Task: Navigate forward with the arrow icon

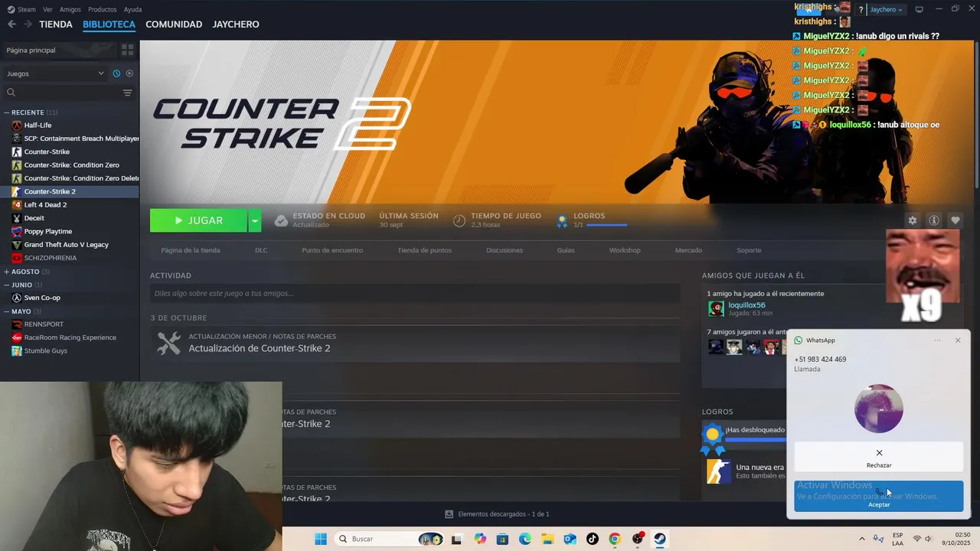Action: click(x=28, y=24)
